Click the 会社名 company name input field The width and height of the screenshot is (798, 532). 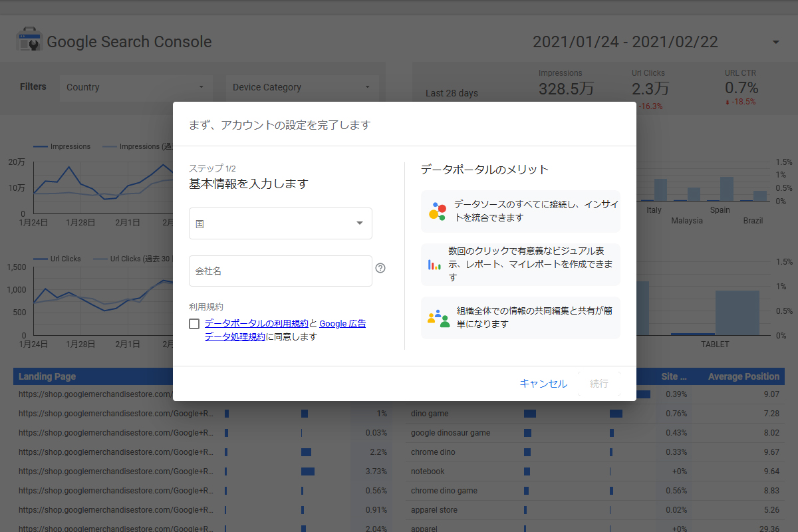click(280, 271)
